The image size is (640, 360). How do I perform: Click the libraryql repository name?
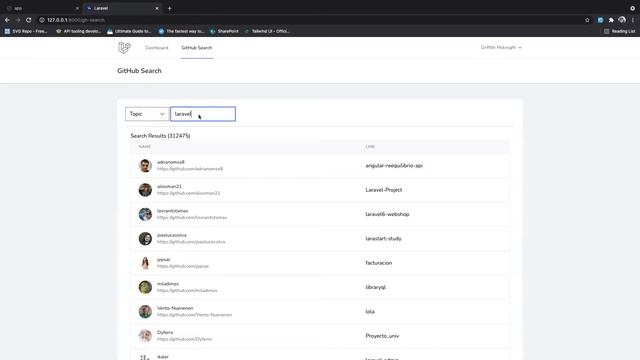click(376, 287)
